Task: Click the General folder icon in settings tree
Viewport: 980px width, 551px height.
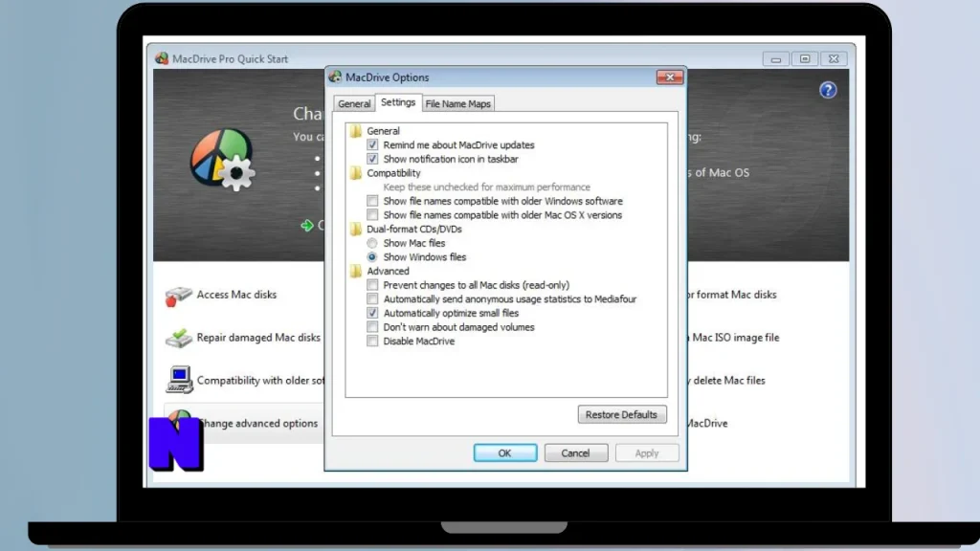Action: click(x=356, y=130)
